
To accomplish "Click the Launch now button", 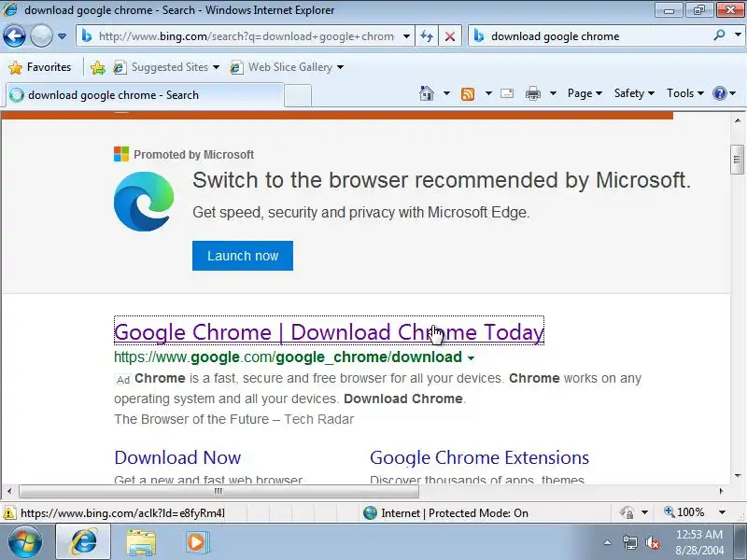I will [243, 256].
